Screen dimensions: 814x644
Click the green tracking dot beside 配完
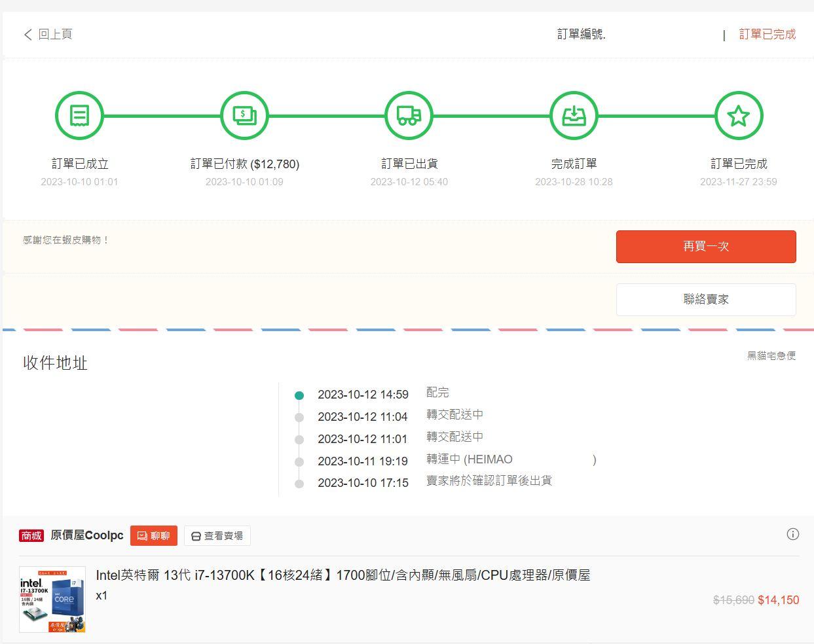coord(299,395)
